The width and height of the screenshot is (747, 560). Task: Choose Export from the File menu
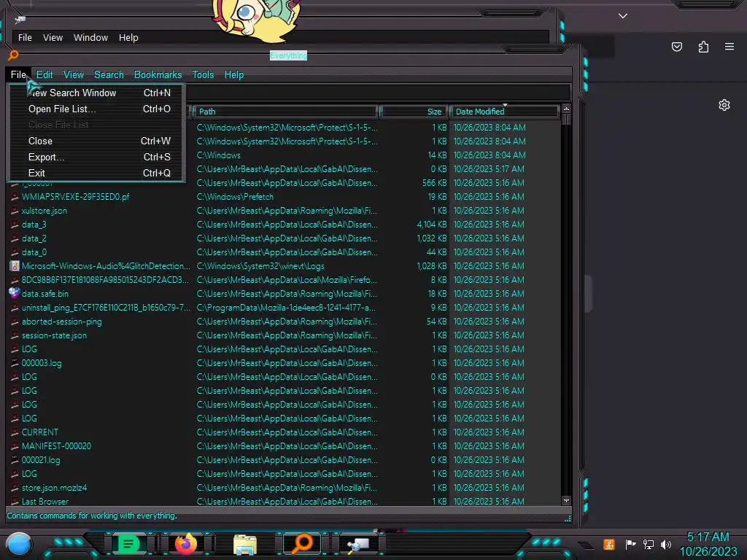point(97,157)
